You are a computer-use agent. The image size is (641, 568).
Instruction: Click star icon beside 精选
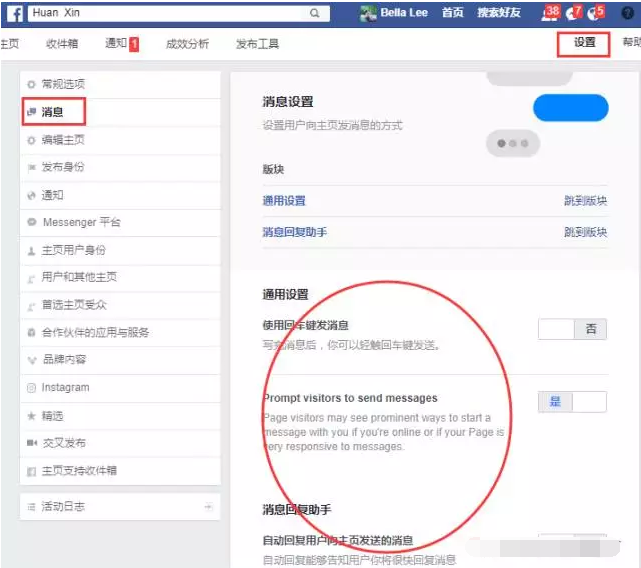(31, 416)
